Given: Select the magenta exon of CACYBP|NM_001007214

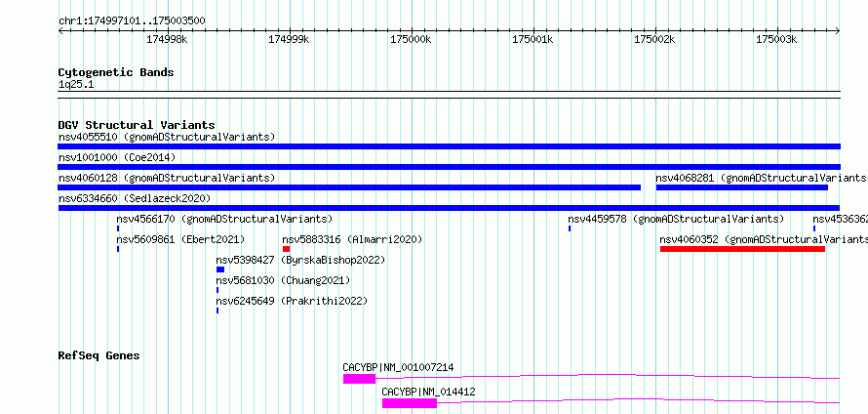Looking at the screenshot, I should [x=359, y=379].
